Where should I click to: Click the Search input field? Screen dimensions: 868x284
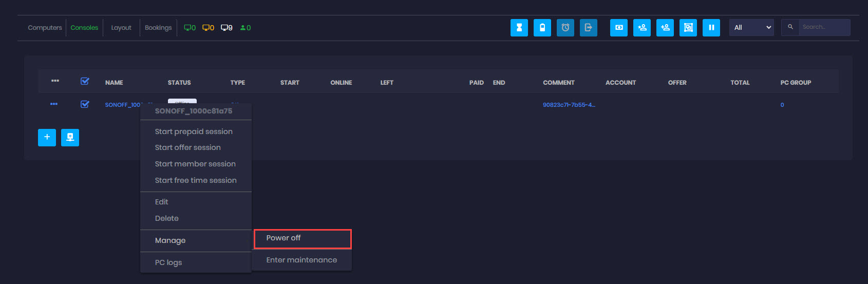point(823,27)
